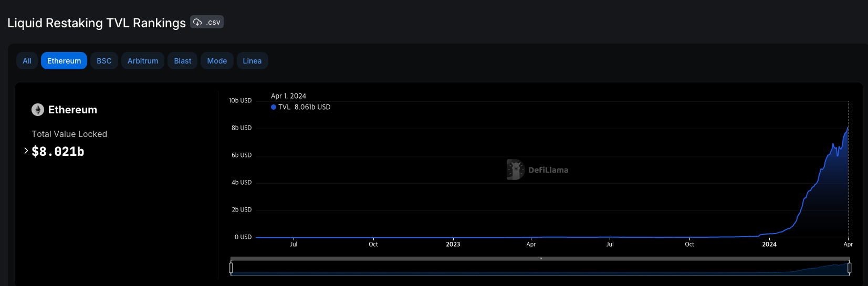
Task: Click the range slider's top center grip
Action: click(540, 259)
